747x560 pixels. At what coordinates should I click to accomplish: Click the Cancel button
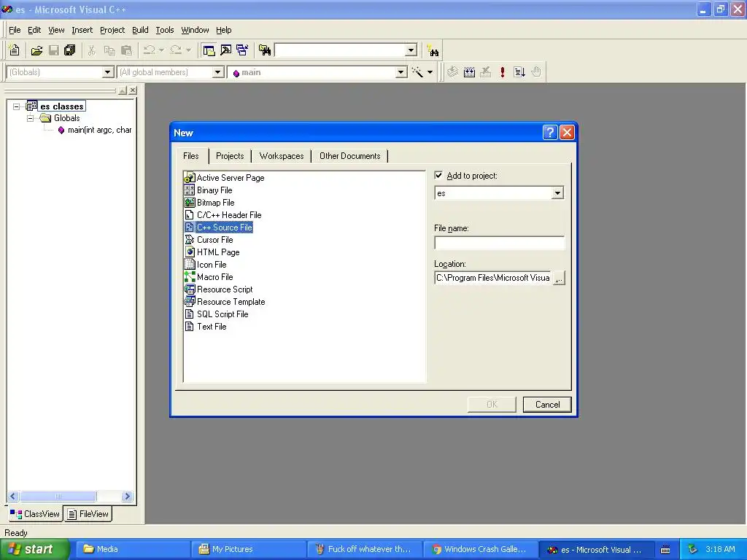point(547,404)
